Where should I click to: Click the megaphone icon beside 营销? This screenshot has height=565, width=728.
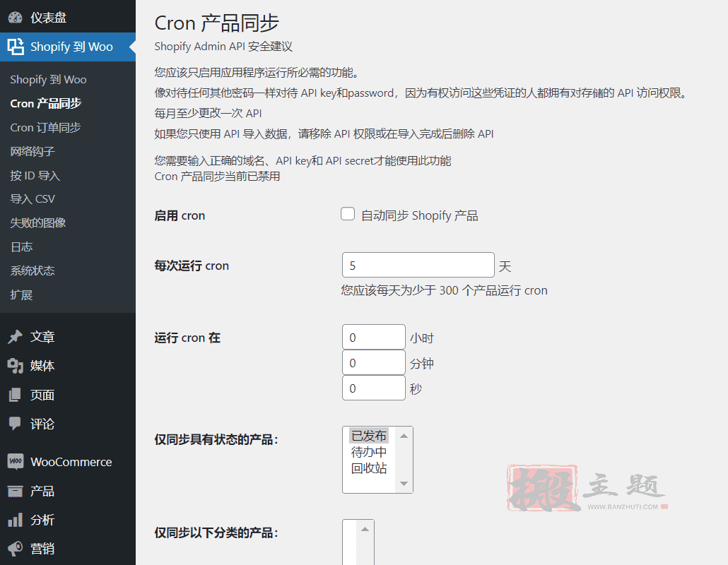16,549
